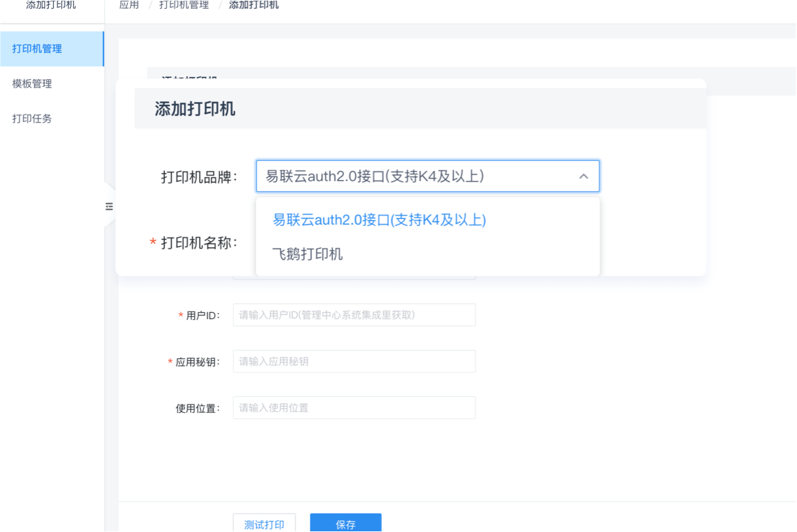Click the chevron arrow in brand dropdown
This screenshot has width=797, height=532.
[x=583, y=176]
